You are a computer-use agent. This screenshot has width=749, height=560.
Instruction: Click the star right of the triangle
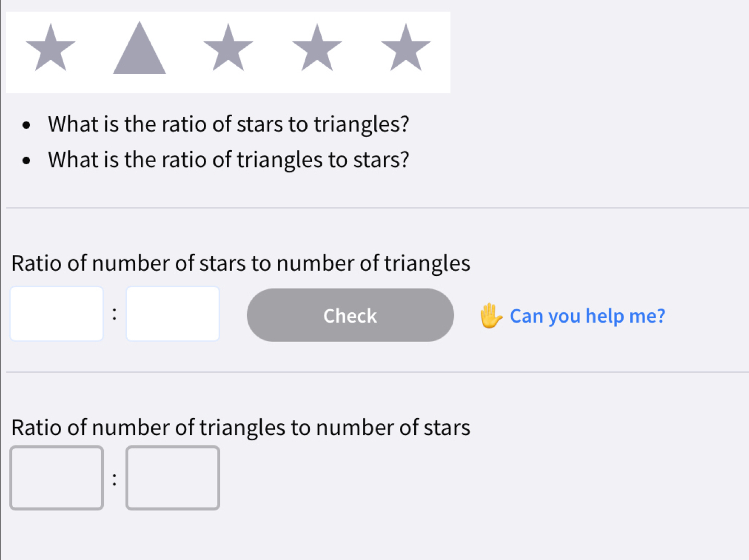coord(228,48)
